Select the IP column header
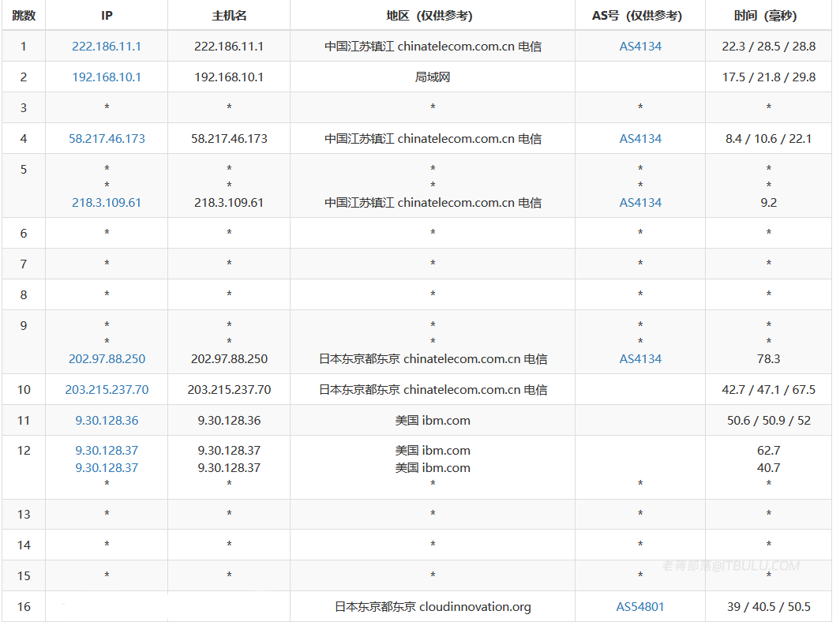This screenshot has width=840, height=622. point(107,16)
